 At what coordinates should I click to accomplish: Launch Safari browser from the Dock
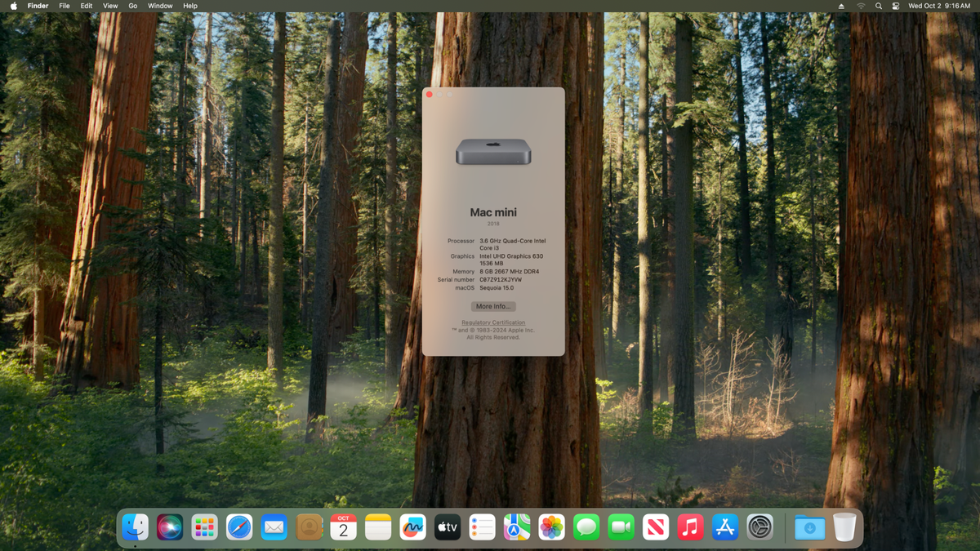[239, 527]
